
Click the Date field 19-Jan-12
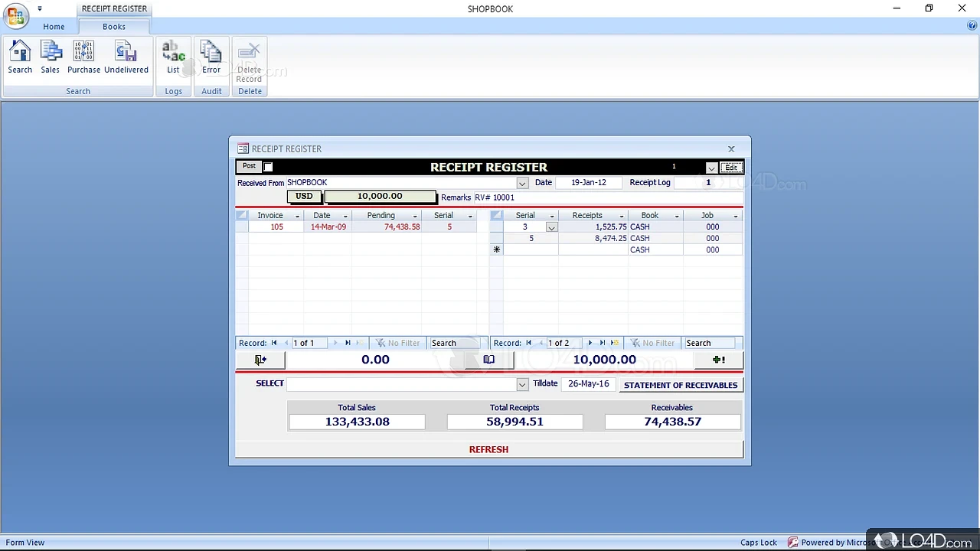pyautogui.click(x=589, y=183)
